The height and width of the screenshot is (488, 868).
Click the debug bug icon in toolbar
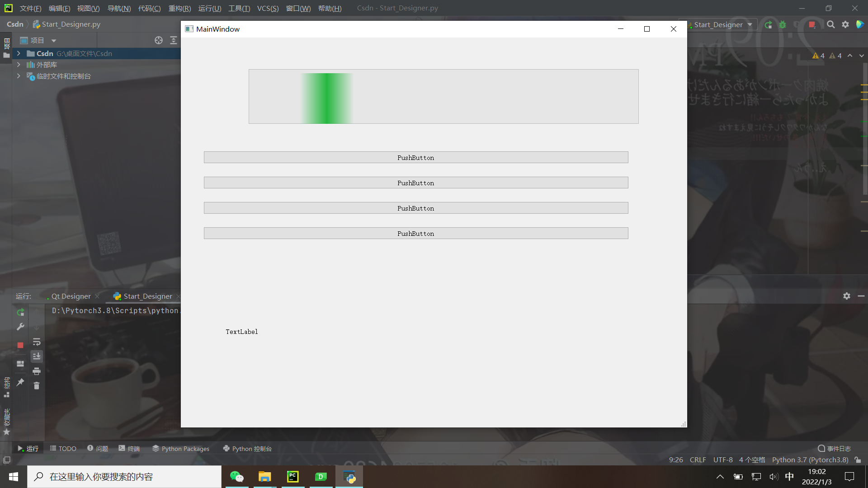coord(783,25)
